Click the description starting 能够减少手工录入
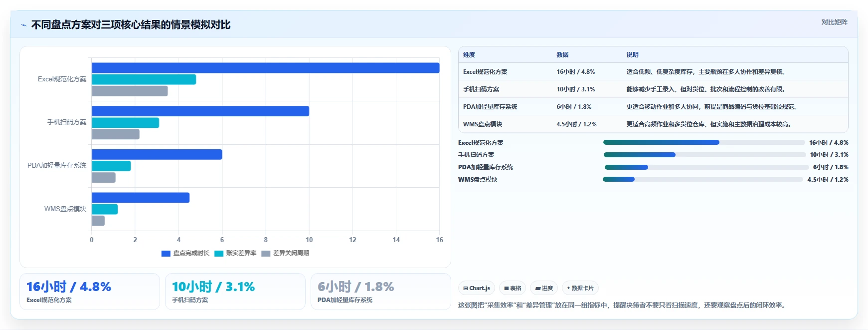 (x=707, y=89)
